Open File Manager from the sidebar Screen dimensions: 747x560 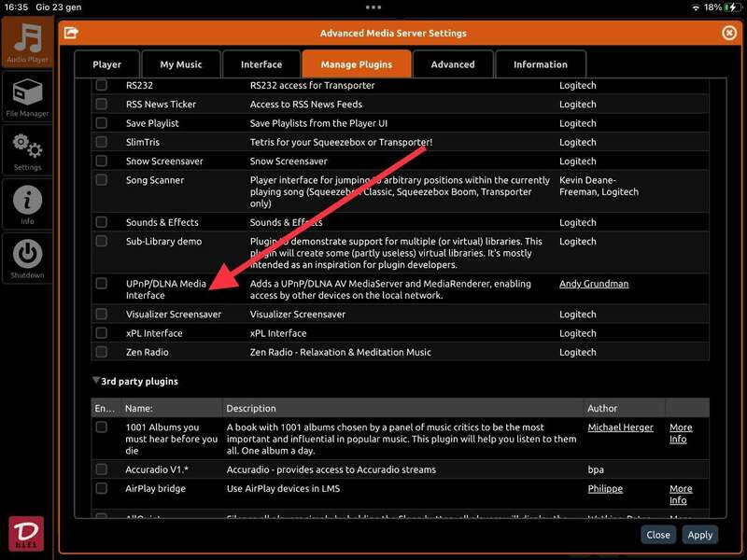tap(27, 97)
